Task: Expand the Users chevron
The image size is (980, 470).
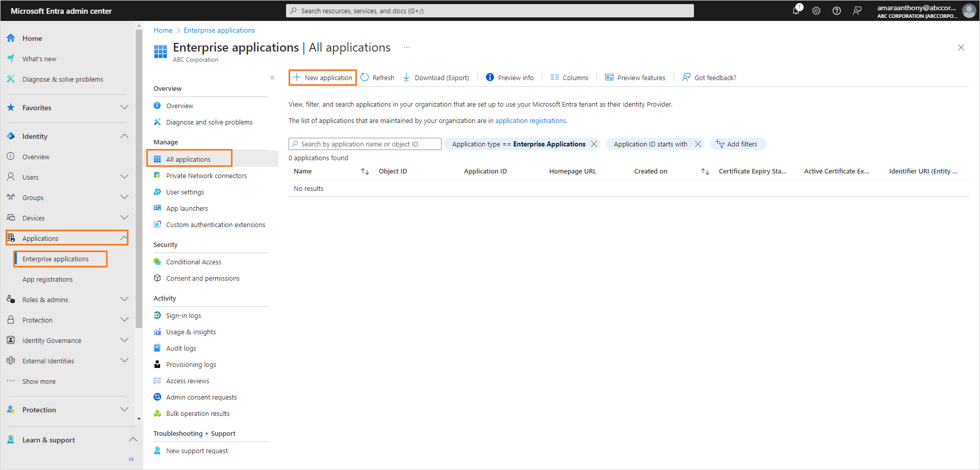Action: 124,177
